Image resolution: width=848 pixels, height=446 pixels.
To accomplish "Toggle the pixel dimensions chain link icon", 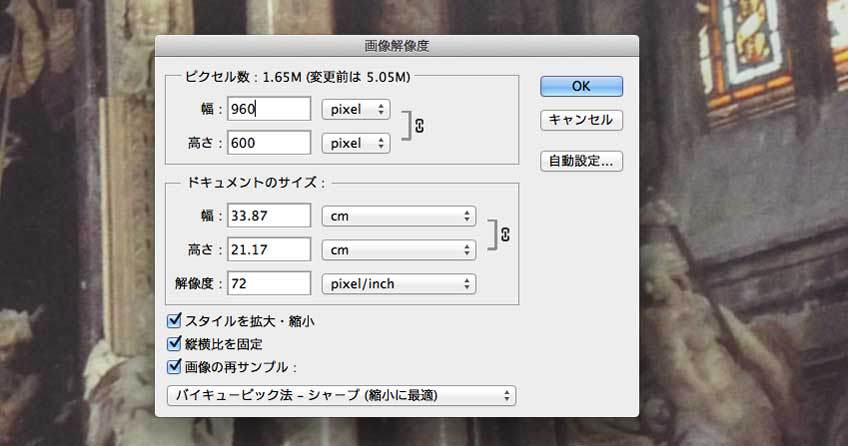I will pos(419,126).
